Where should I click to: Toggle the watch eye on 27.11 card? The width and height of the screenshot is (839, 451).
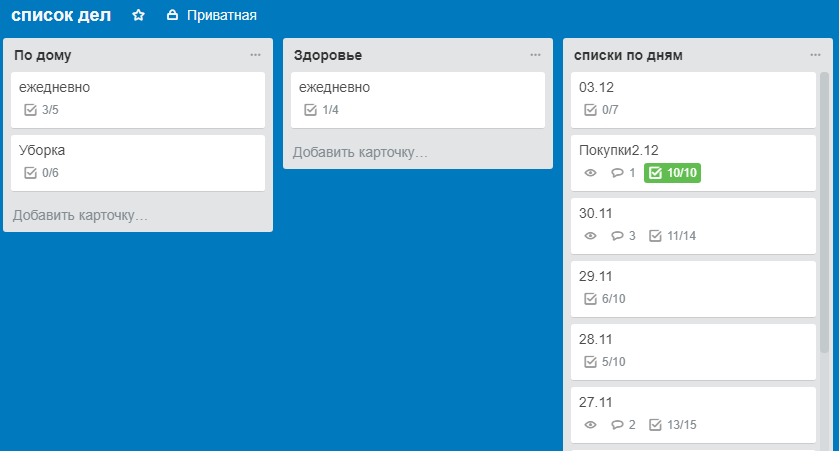pyautogui.click(x=590, y=425)
